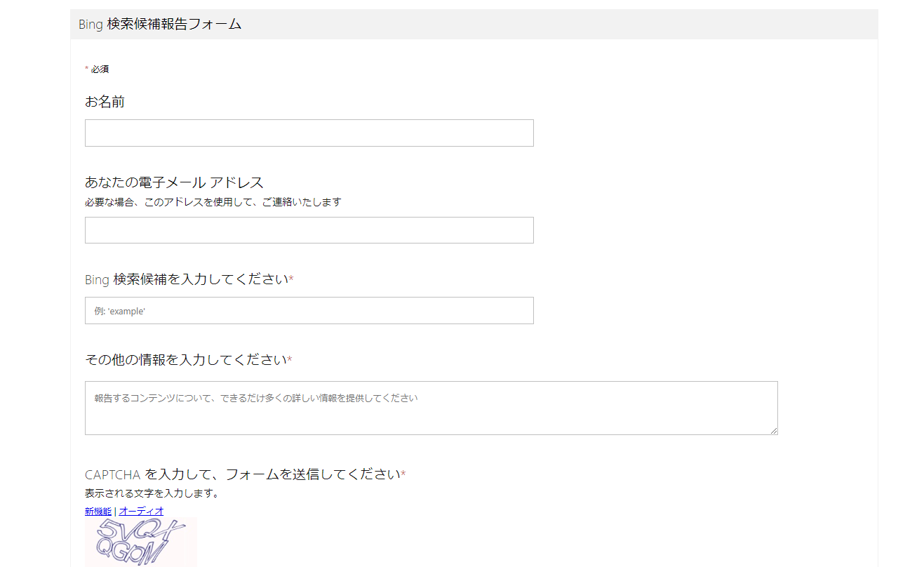Click the 表示される文字を入力します text
Screen dimensions: 924x567
[x=152, y=493]
